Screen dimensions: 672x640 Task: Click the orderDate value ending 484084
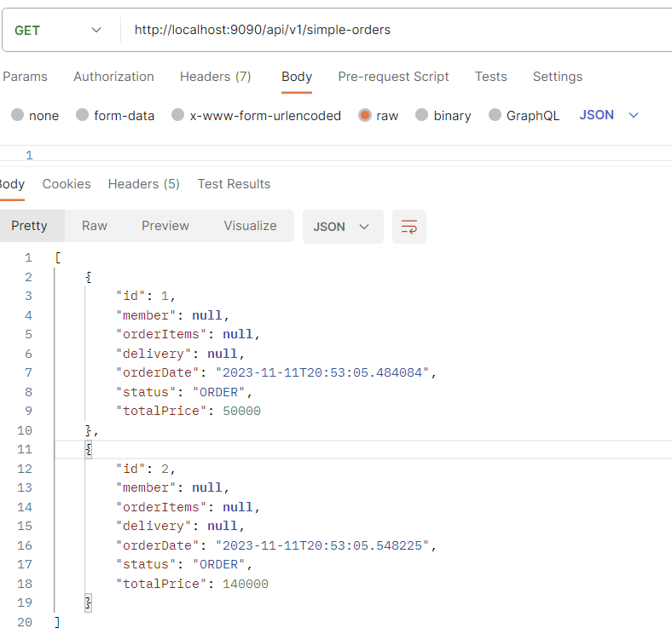click(322, 372)
